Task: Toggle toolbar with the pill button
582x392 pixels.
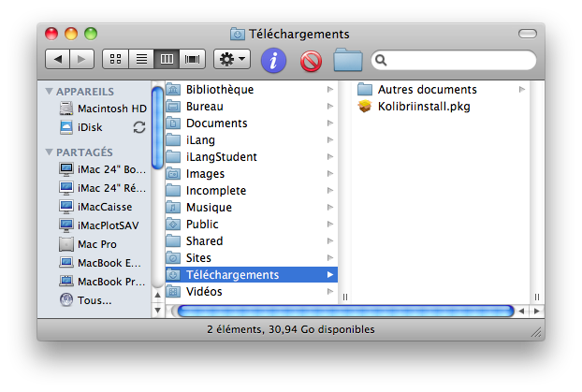Action: pyautogui.click(x=528, y=34)
